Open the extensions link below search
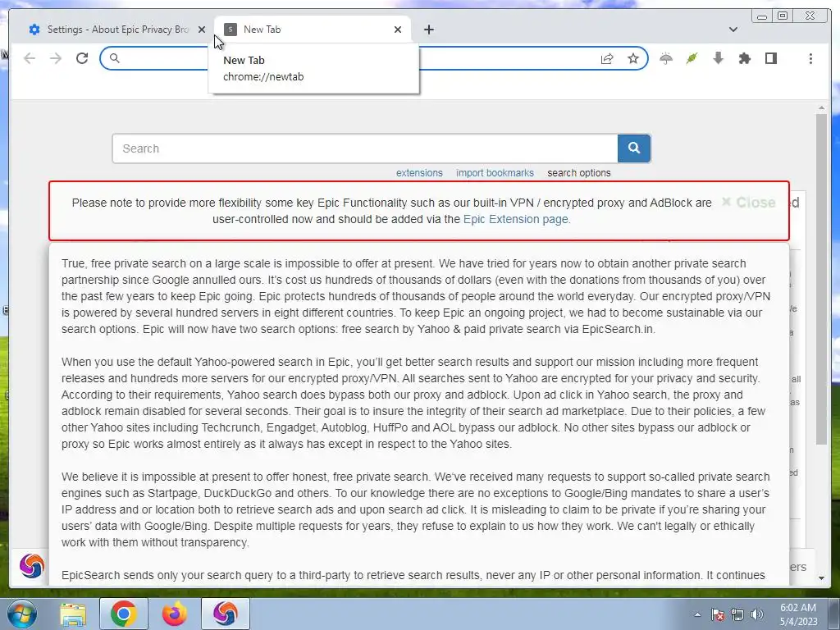 [419, 173]
